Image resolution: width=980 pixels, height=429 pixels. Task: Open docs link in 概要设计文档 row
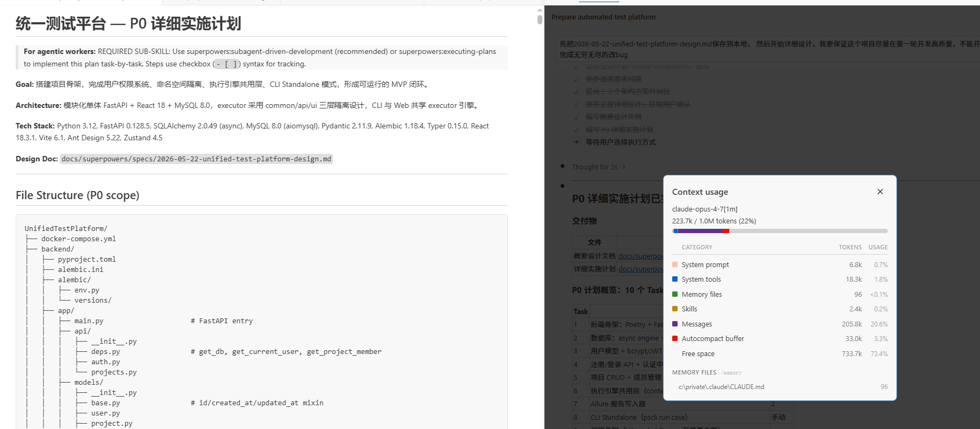(640, 256)
